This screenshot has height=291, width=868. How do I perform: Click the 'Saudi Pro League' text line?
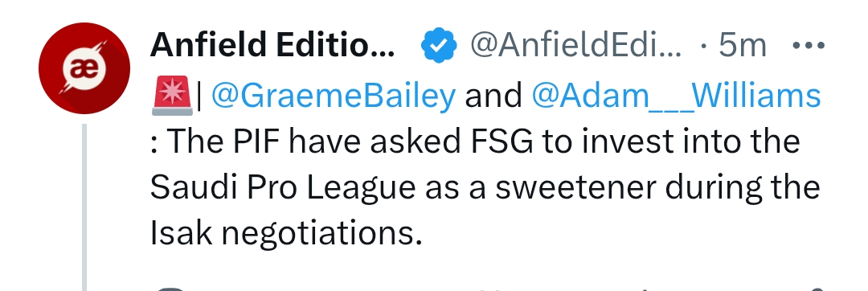(485, 189)
